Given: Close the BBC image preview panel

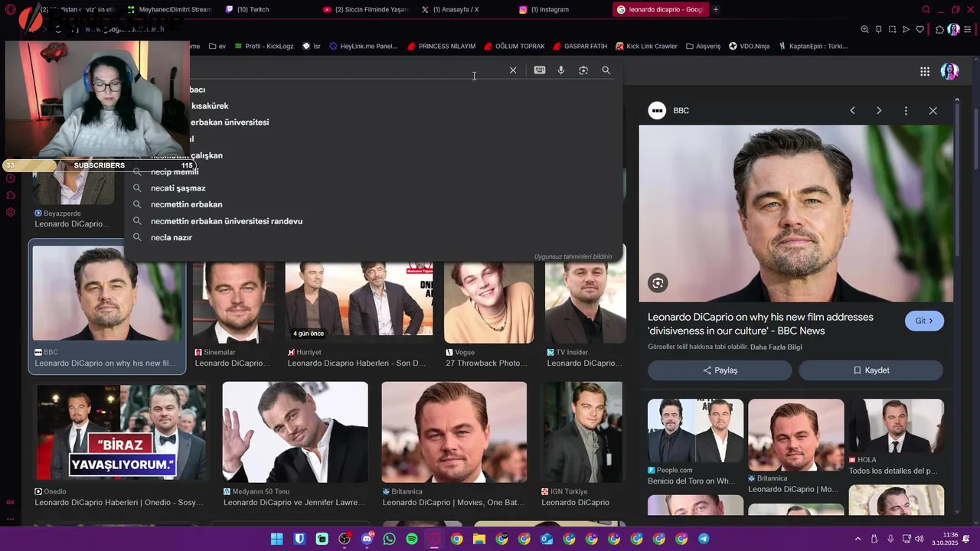Looking at the screenshot, I should [933, 111].
